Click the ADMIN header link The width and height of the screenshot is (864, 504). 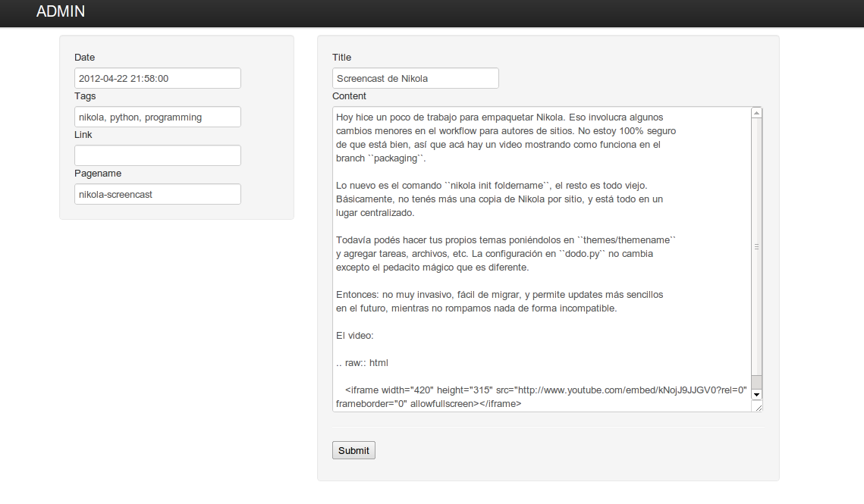(61, 11)
